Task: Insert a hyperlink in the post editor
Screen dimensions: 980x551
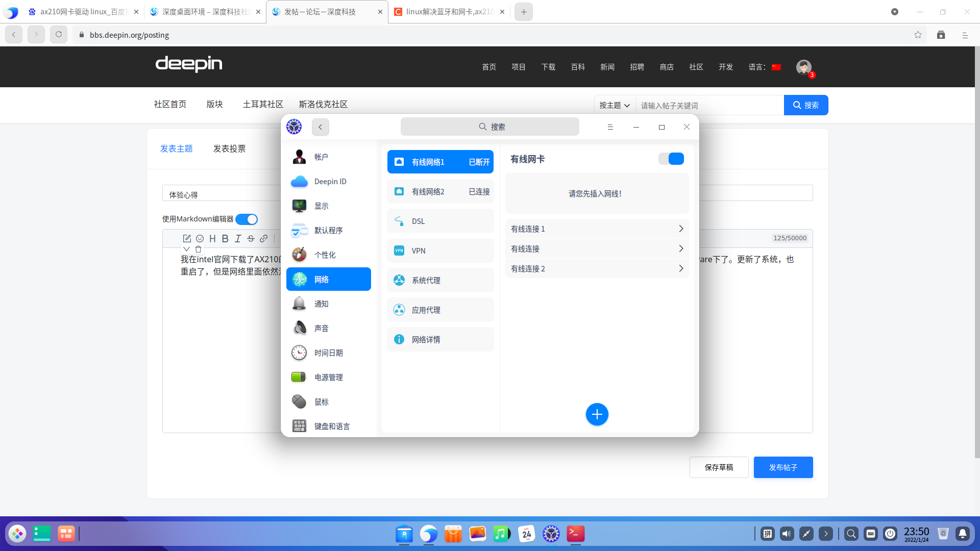Action: [264, 238]
